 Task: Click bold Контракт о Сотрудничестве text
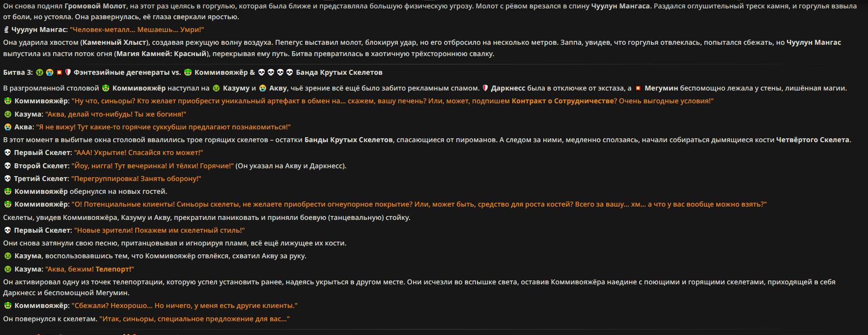coord(563,101)
